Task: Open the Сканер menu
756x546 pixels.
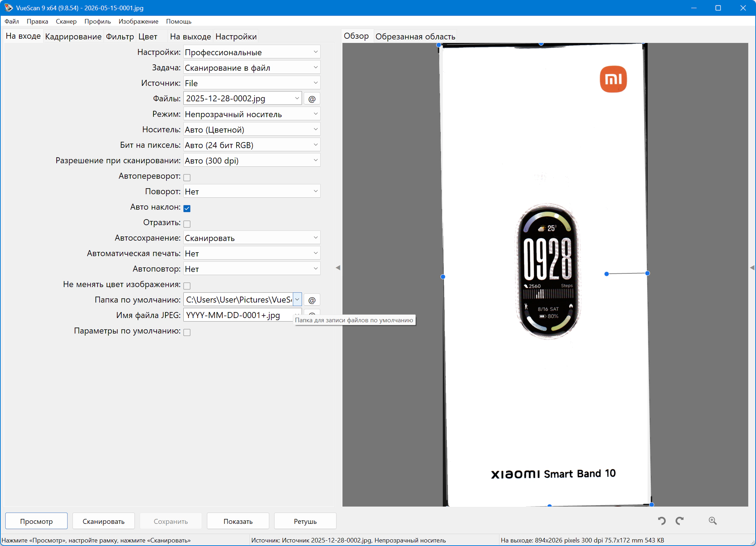Action: click(66, 21)
